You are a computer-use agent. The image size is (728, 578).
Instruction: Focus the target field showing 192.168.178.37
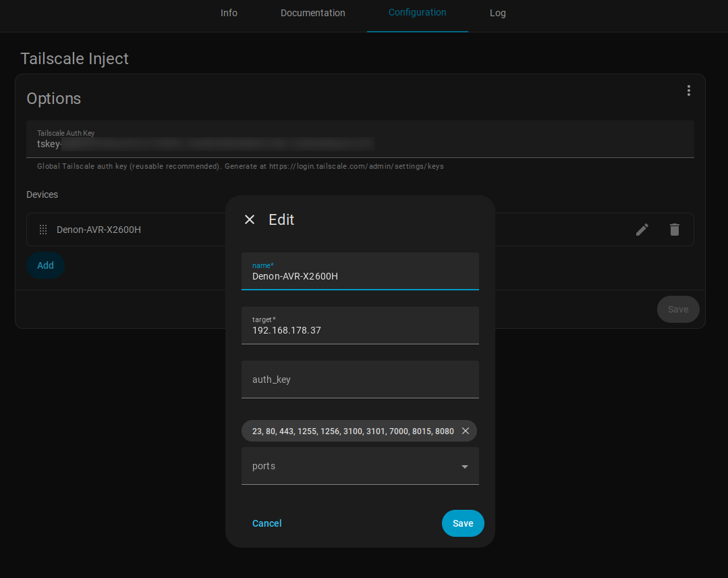tap(360, 330)
